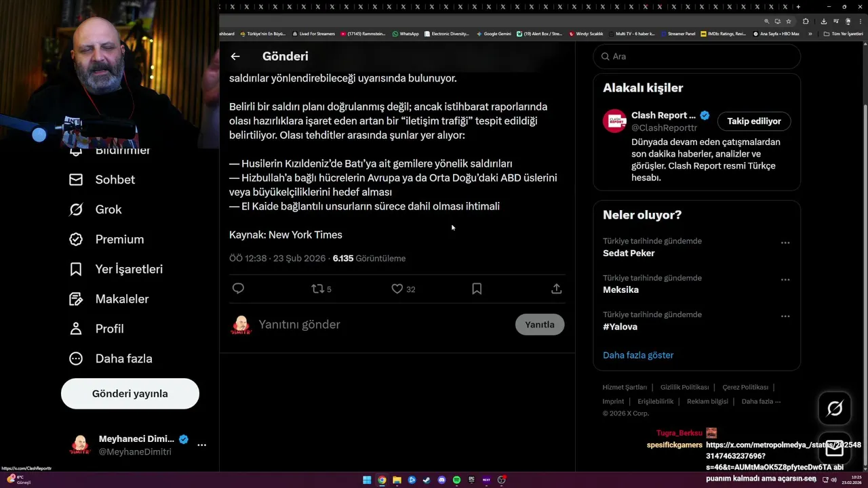Screen dimensions: 868x488
Task: Open Grok from the sidebar
Action: click(96, 209)
